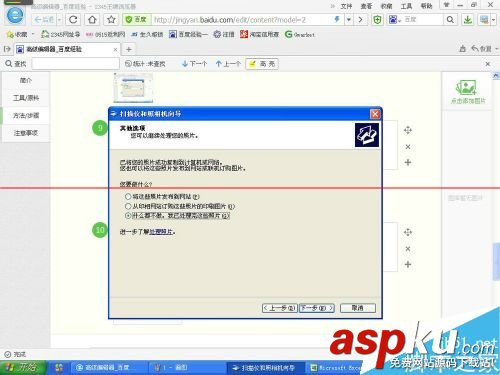Bookmark the page with the star icon

(111, 20)
